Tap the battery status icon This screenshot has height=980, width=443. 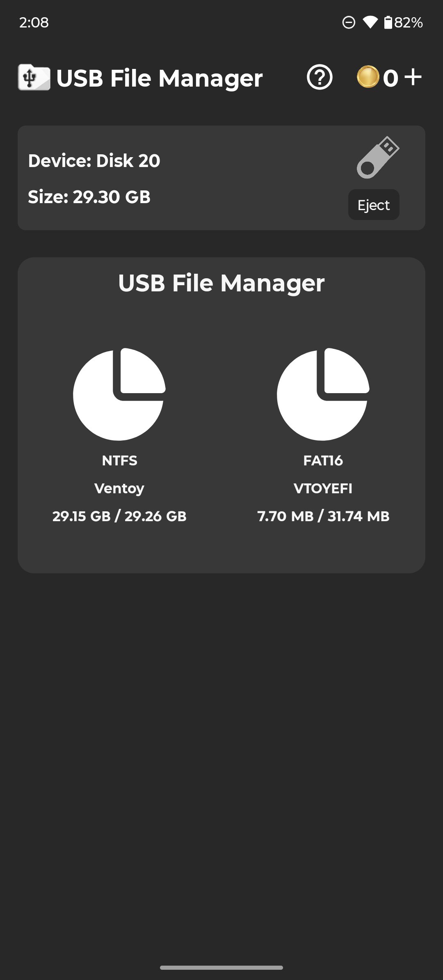pyautogui.click(x=388, y=22)
